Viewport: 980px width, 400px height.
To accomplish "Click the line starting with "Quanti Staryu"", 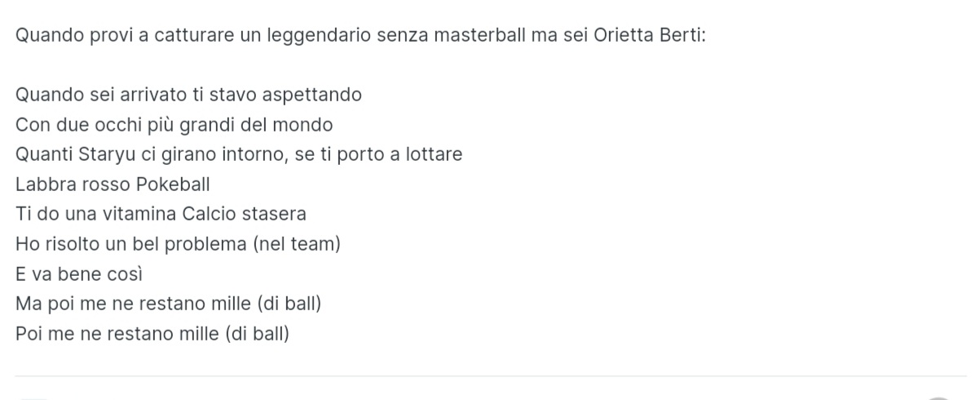I will coord(239,154).
